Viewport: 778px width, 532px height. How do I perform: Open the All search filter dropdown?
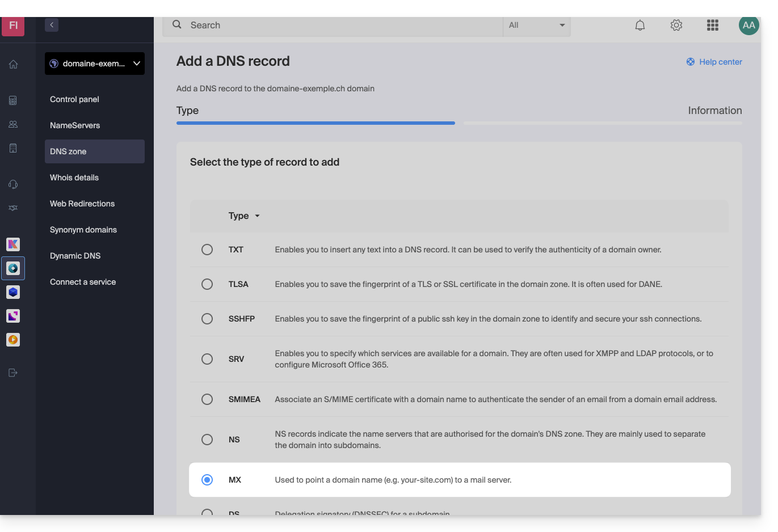click(x=536, y=26)
